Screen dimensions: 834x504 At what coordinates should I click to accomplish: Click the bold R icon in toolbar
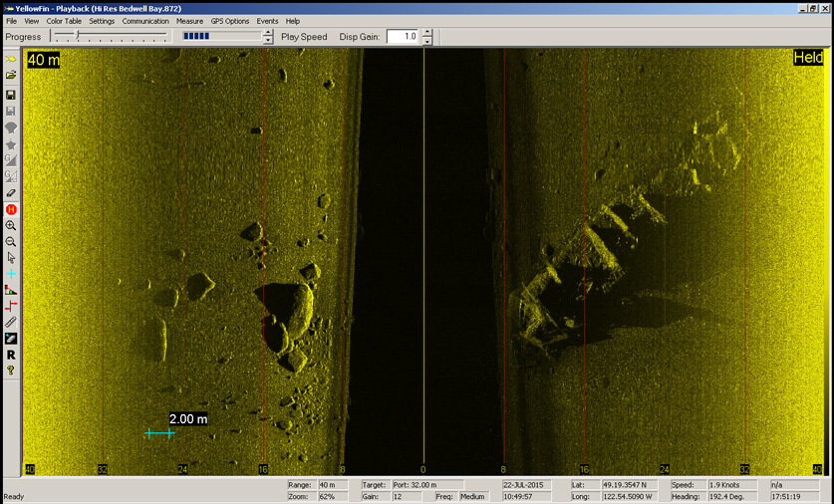[11, 355]
